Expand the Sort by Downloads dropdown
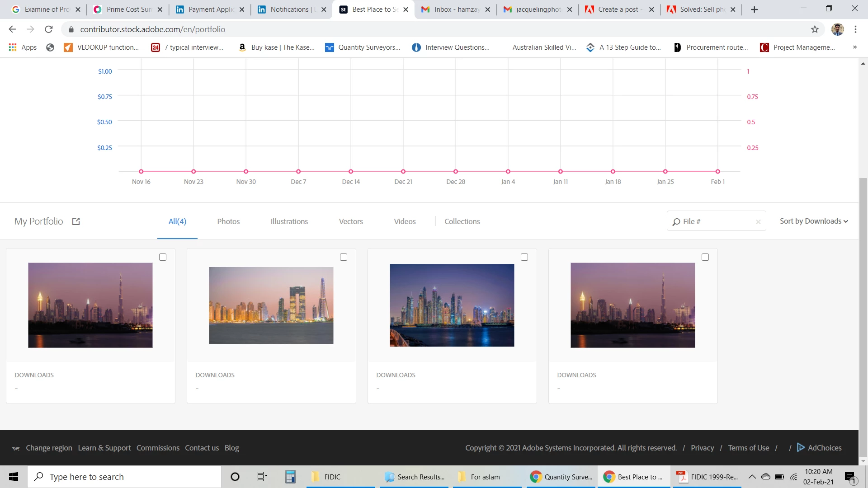Screen dimensions: 868x488 tap(813, 221)
